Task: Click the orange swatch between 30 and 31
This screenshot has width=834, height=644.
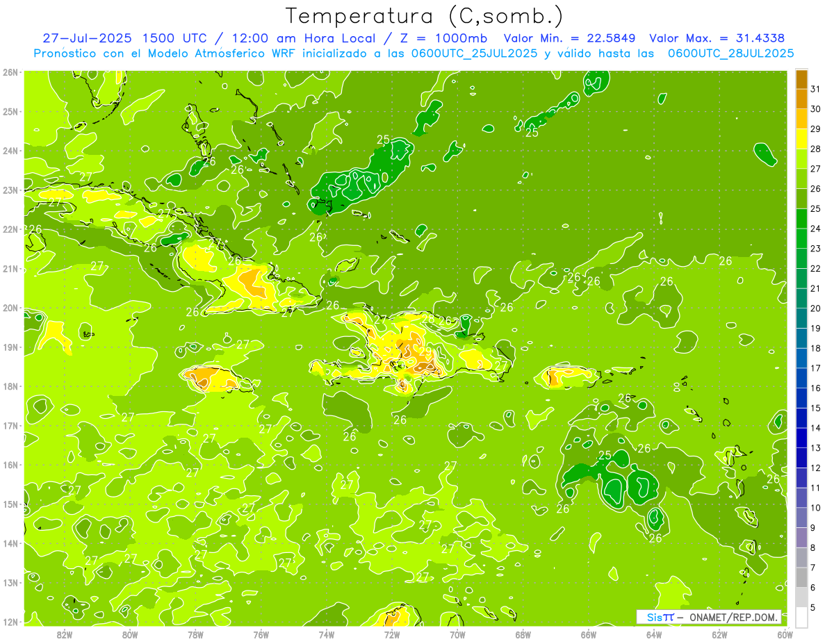Action: click(x=801, y=99)
